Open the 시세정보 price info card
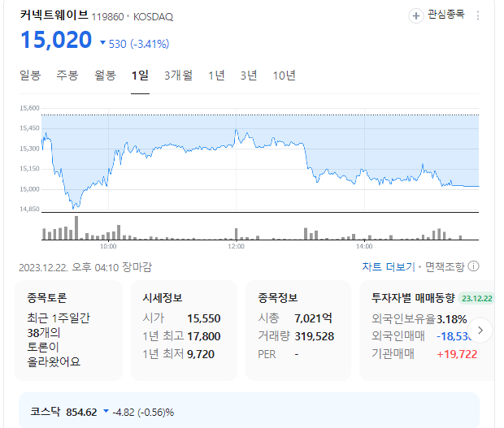 pos(184,331)
